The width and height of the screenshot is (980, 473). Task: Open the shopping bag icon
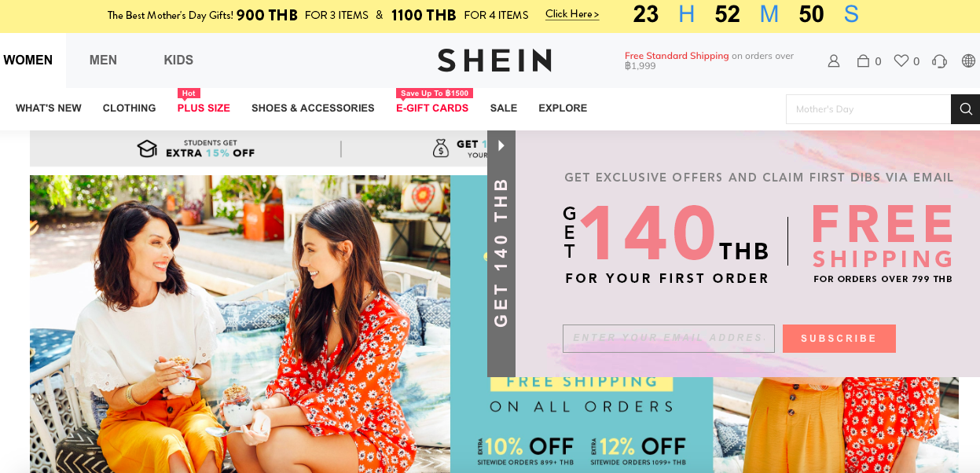pyautogui.click(x=863, y=60)
